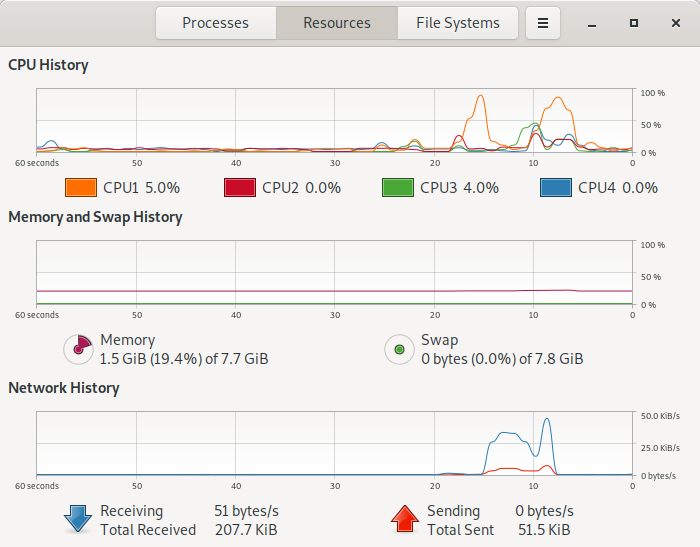
Task: Minimize the System Monitor window
Action: [x=592, y=23]
